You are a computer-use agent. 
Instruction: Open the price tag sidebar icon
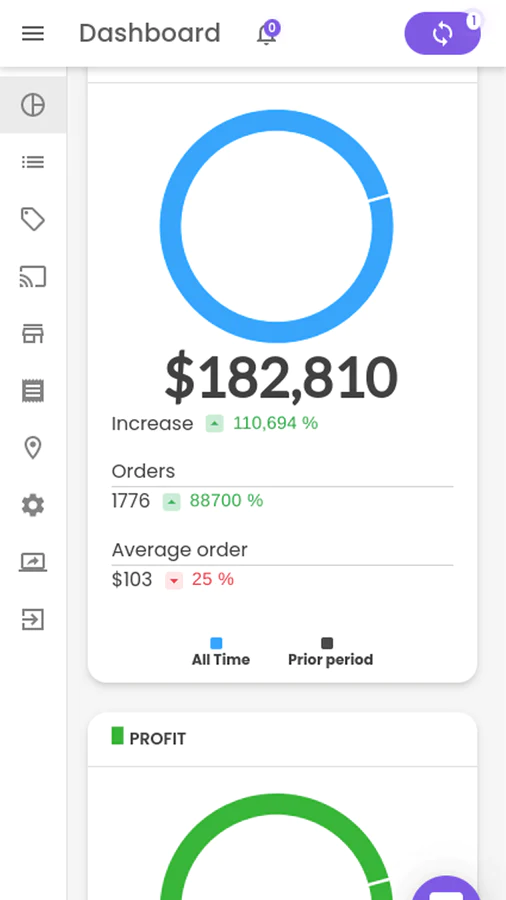click(x=33, y=219)
